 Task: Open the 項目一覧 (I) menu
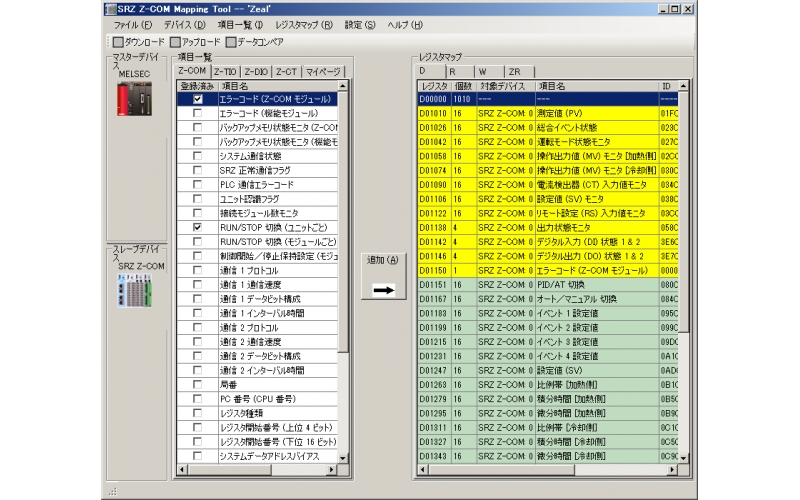(x=240, y=25)
